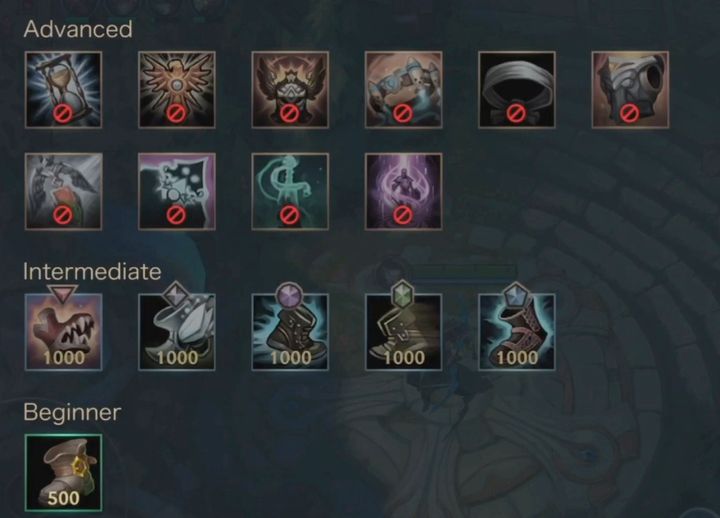Image resolution: width=720 pixels, height=518 pixels.
Task: Pick the gray headband sash enchant
Action: [x=517, y=90]
